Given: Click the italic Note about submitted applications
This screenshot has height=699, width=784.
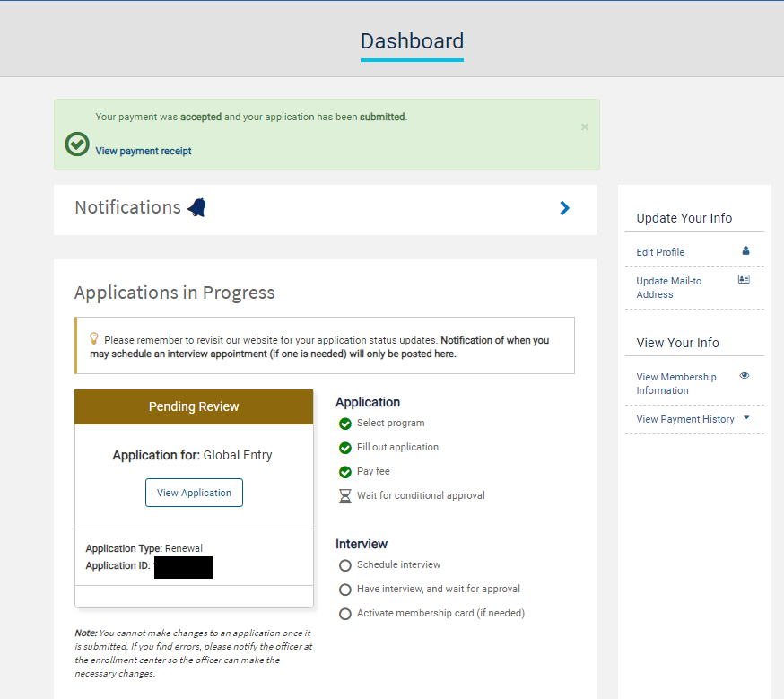Looking at the screenshot, I should 194,653.
